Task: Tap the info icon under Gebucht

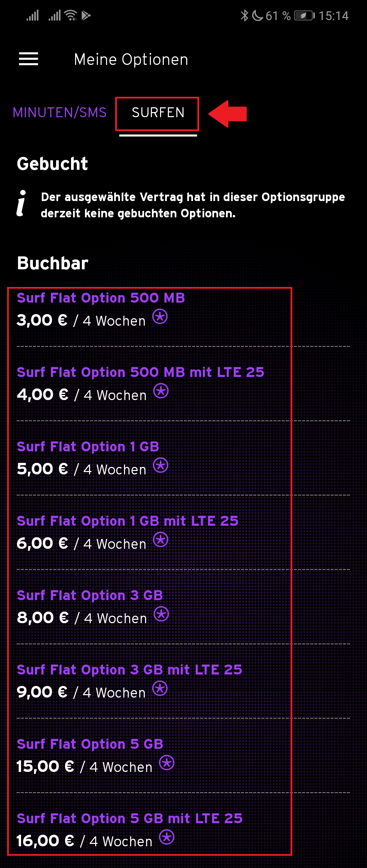Action: click(22, 204)
